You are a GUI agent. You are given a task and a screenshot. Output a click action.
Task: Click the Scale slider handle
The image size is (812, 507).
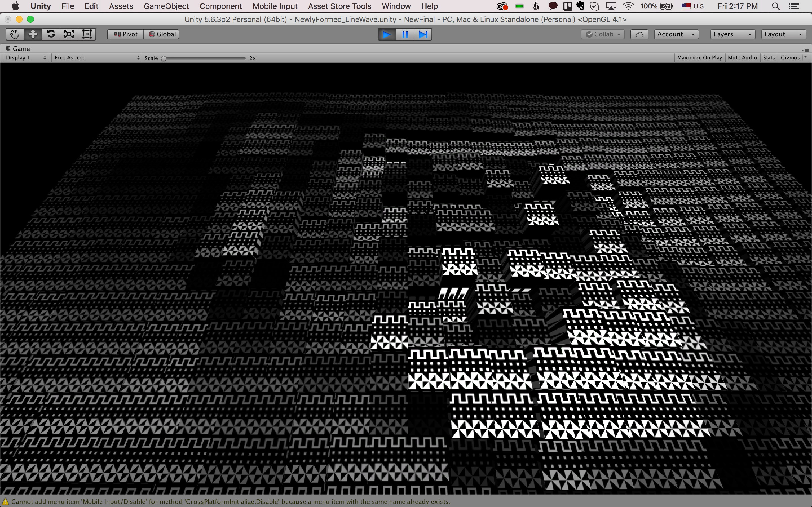coord(164,58)
